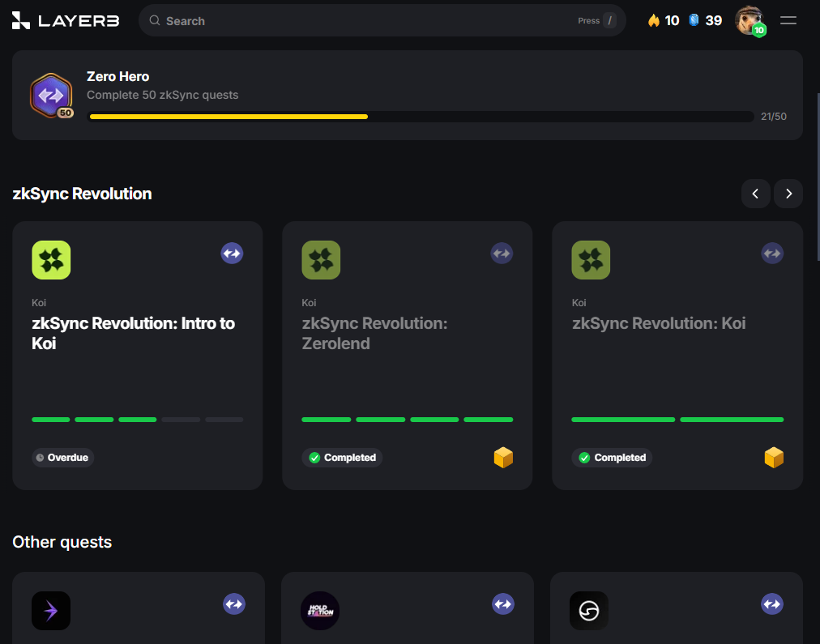Click the white swirl app logo
The image size is (820, 644).
[x=589, y=611]
